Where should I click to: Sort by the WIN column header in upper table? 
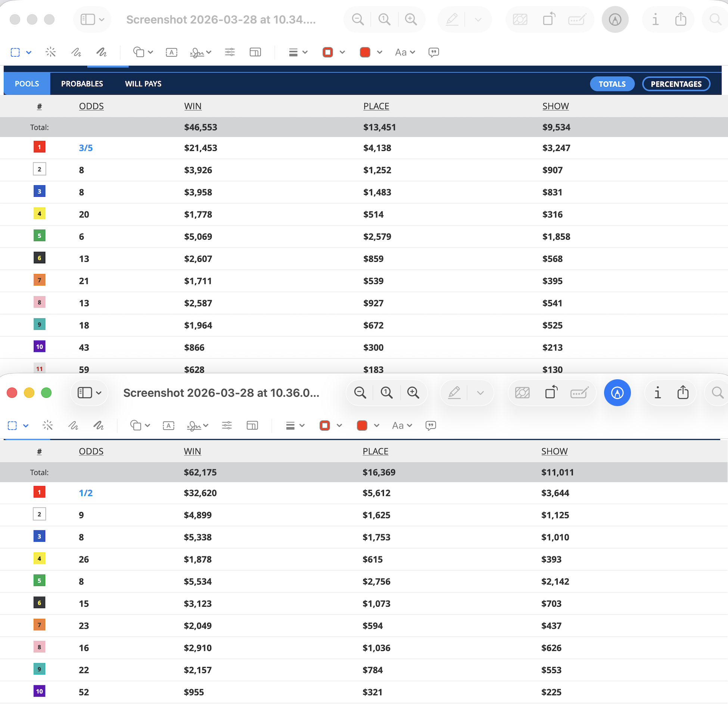pyautogui.click(x=193, y=106)
